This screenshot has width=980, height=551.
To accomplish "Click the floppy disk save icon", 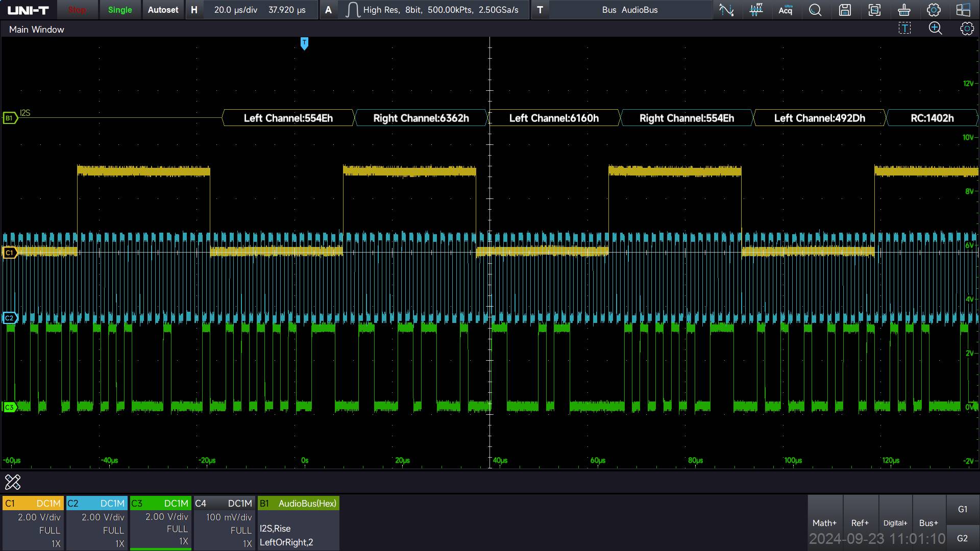I will pos(845,10).
